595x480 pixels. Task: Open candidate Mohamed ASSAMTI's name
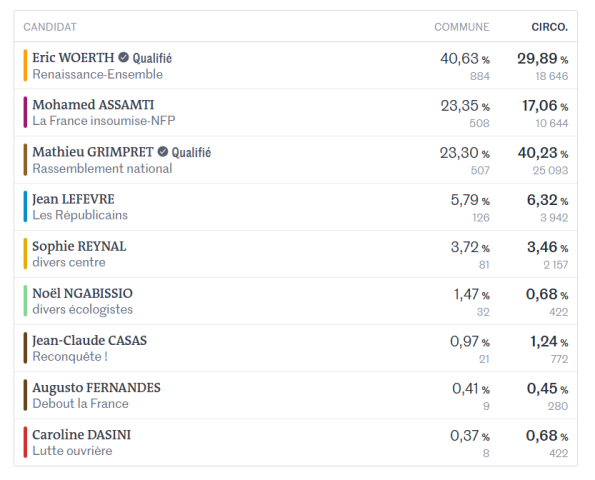(x=93, y=105)
